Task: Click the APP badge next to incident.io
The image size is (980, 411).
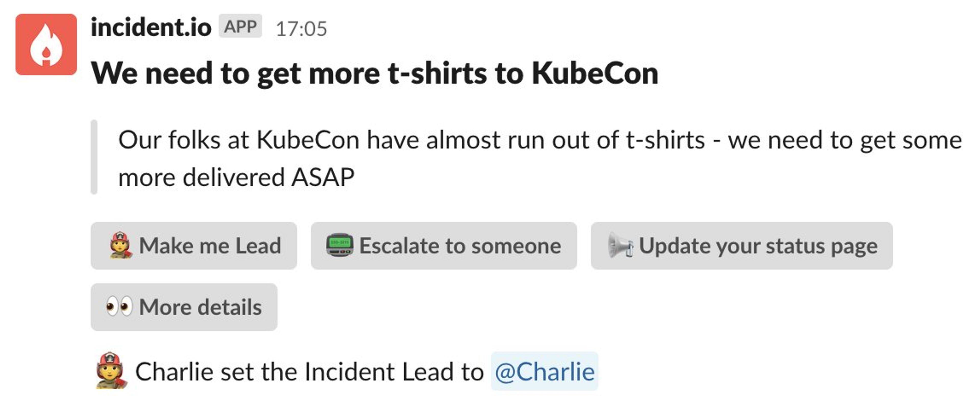Action: tap(240, 27)
